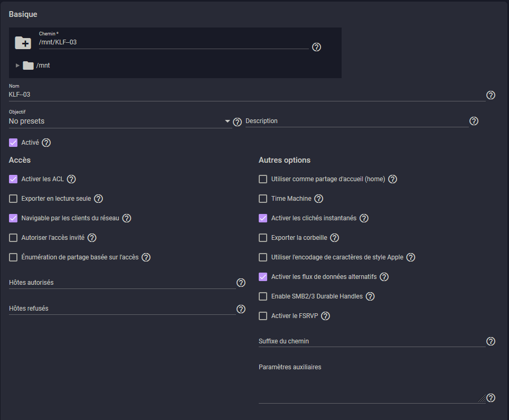The image size is (509, 420).
Task: Expand the /mnt folder tree node
Action: (17, 66)
